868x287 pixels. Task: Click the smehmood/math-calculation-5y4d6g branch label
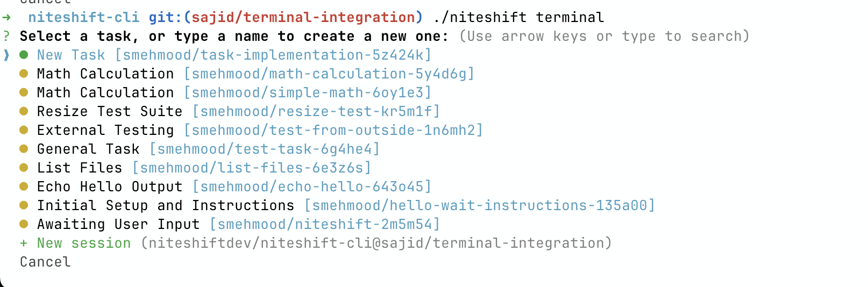[x=329, y=74]
